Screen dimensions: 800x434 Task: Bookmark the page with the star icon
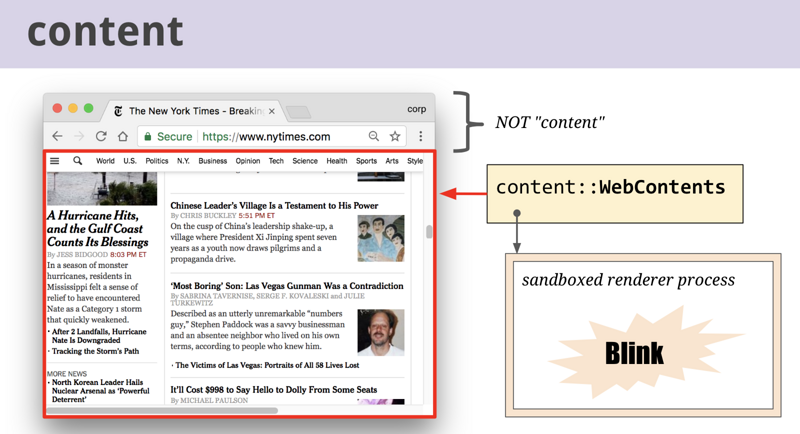[395, 136]
